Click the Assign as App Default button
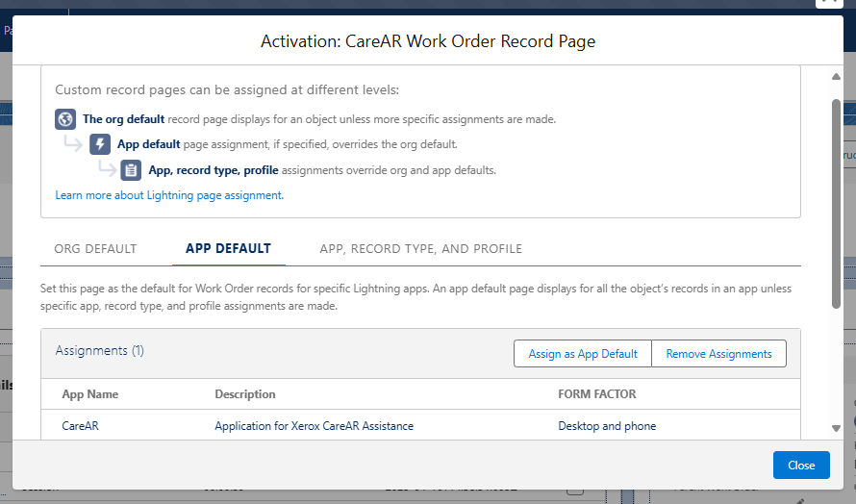The height and width of the screenshot is (504, 856). coord(583,354)
